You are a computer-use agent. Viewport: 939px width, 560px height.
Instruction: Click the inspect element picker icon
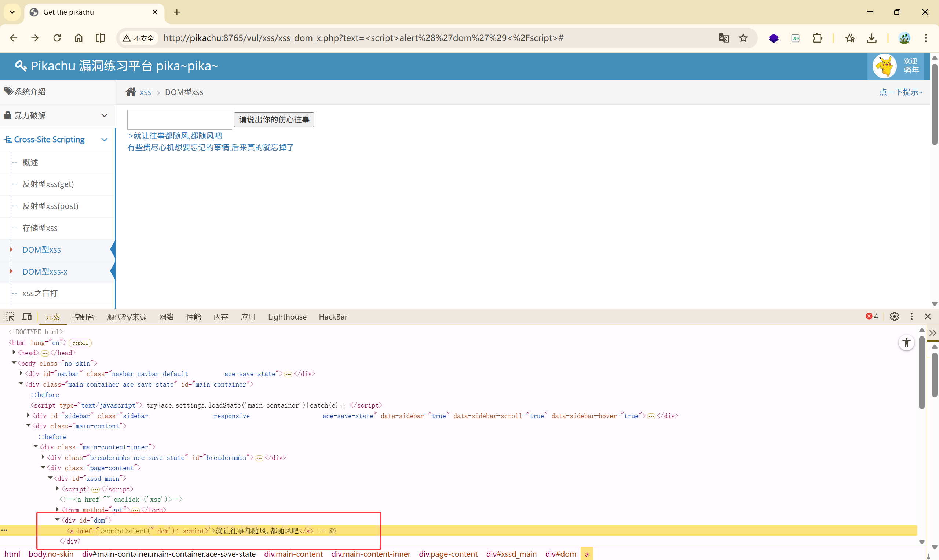(x=10, y=316)
